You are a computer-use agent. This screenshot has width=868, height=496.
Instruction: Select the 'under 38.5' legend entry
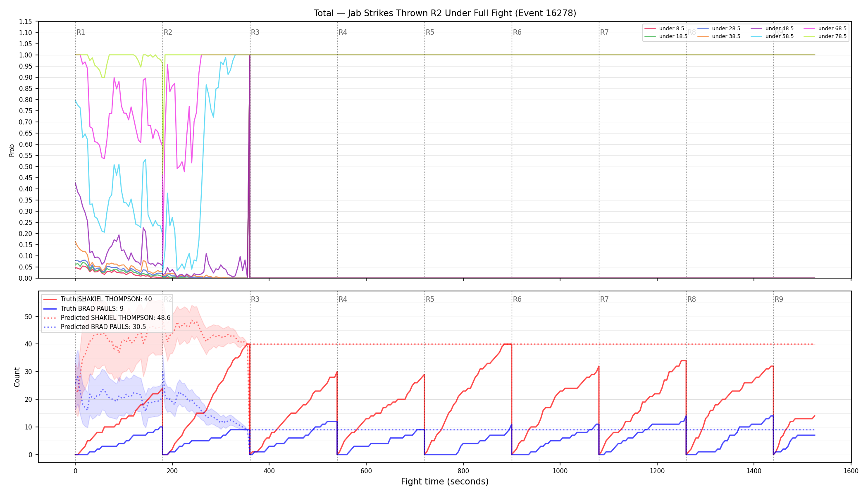(x=719, y=36)
